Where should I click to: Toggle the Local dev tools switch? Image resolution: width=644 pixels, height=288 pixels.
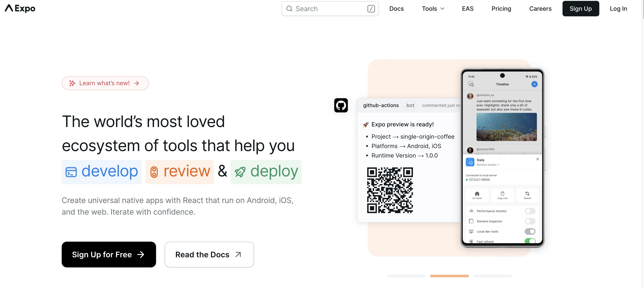[x=530, y=232]
